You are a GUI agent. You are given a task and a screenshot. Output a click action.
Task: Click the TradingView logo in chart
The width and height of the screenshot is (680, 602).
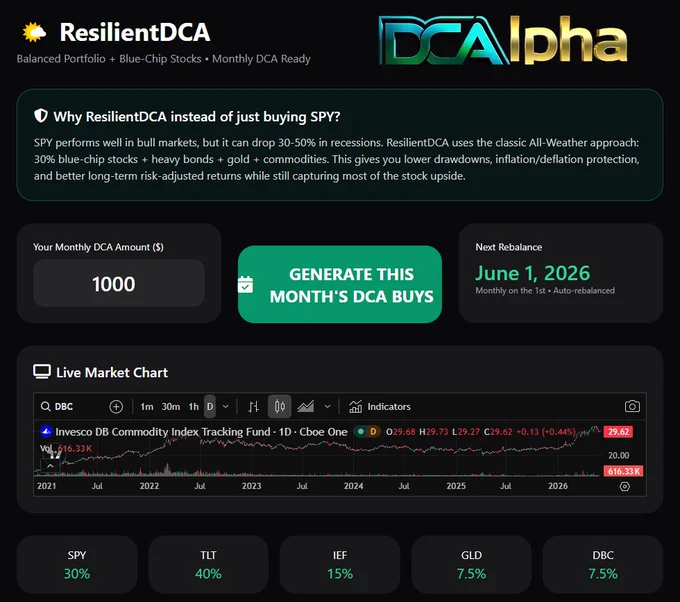[x=55, y=455]
